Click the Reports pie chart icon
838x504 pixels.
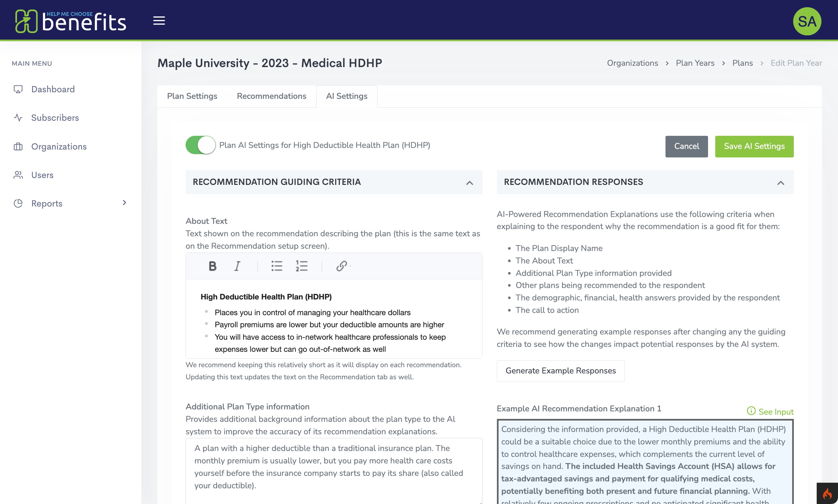18,204
